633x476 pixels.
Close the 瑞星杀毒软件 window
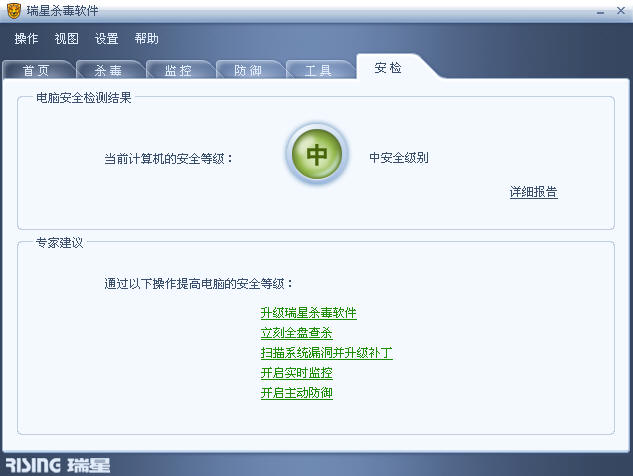621,11
